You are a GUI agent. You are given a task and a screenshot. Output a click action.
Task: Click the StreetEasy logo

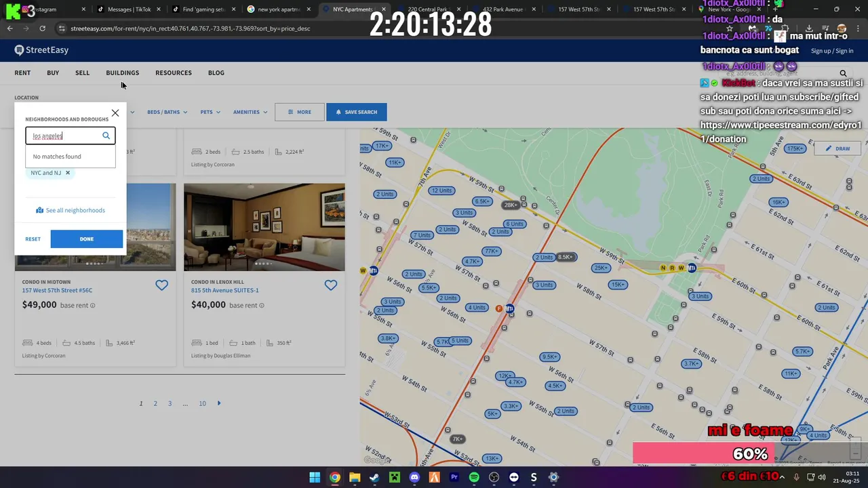42,50
